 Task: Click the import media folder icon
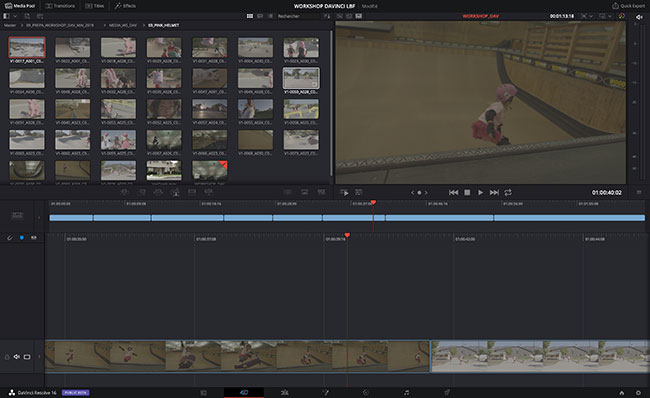tap(40, 16)
